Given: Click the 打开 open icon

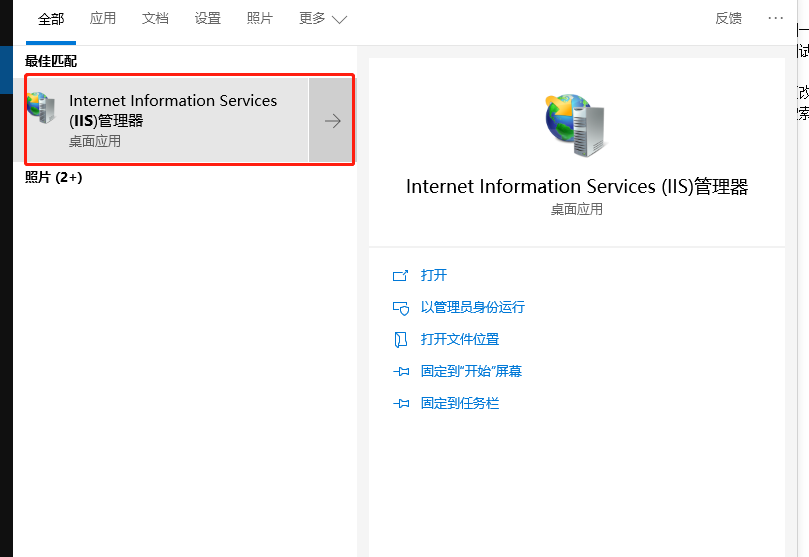Looking at the screenshot, I should point(400,276).
